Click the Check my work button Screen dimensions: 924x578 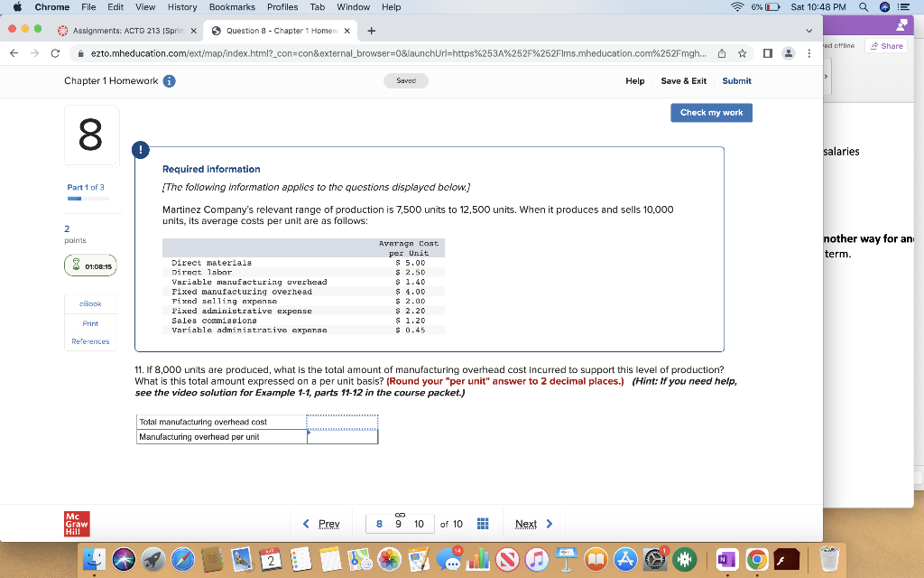click(711, 113)
